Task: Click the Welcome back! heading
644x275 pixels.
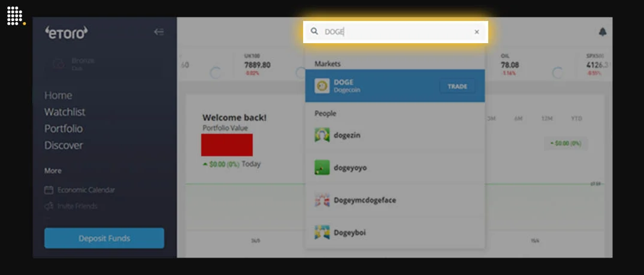Action: (x=234, y=117)
